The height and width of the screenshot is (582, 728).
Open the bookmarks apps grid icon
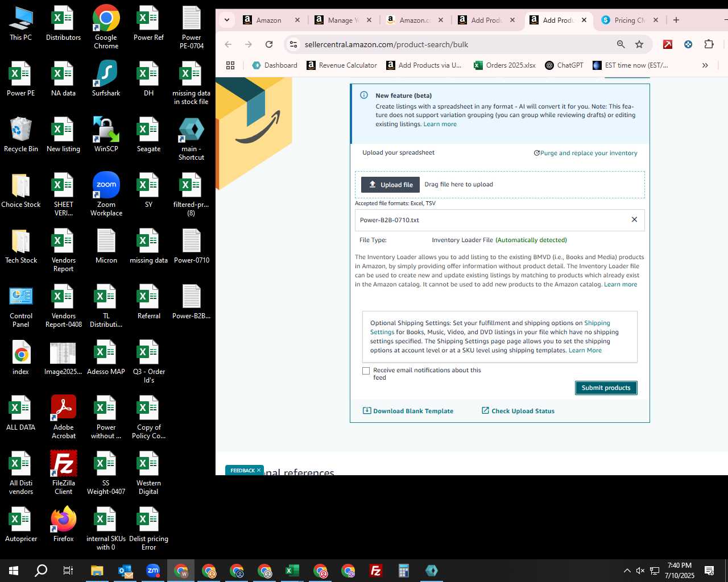pyautogui.click(x=230, y=65)
